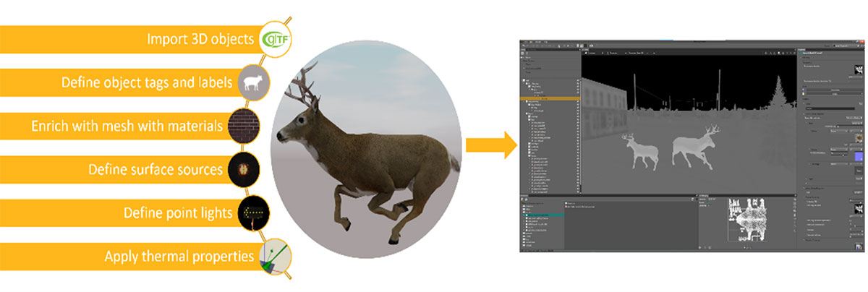This screenshot has height=292, width=868.
Task: Select the Define object tags and labels banner
Action: pos(119,83)
